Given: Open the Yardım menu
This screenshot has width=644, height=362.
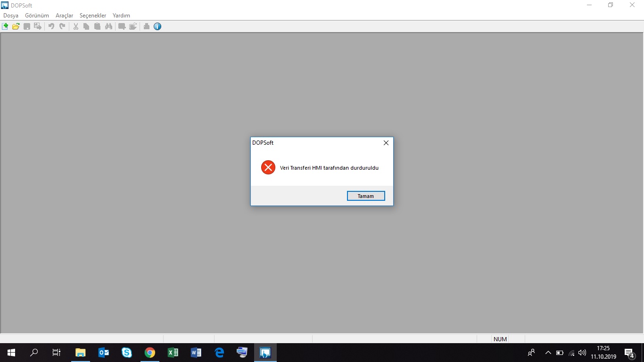Looking at the screenshot, I should pos(121,16).
